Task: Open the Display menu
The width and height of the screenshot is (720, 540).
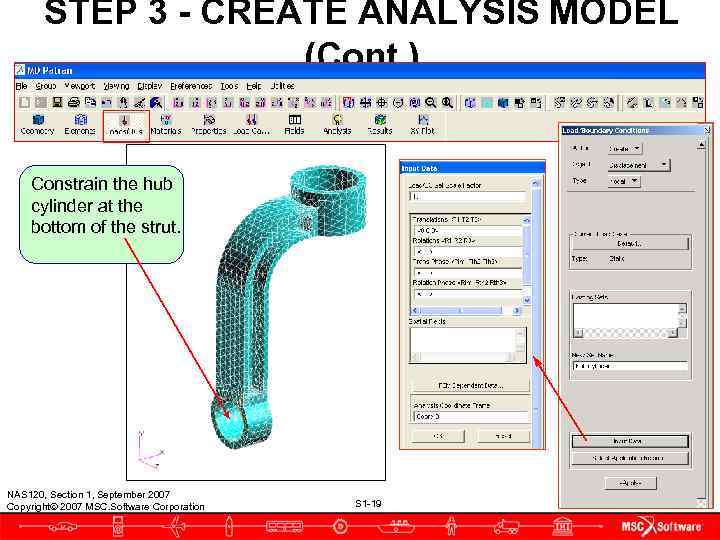Action: (150, 86)
